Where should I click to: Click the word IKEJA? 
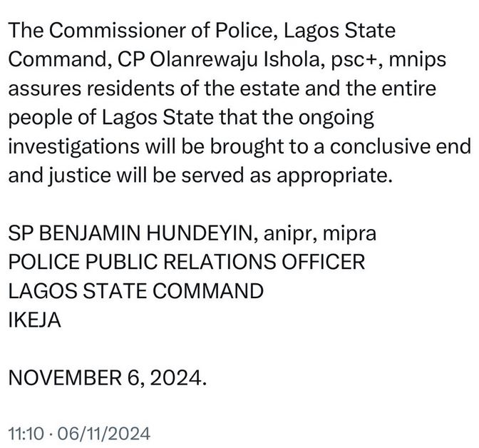pyautogui.click(x=35, y=320)
